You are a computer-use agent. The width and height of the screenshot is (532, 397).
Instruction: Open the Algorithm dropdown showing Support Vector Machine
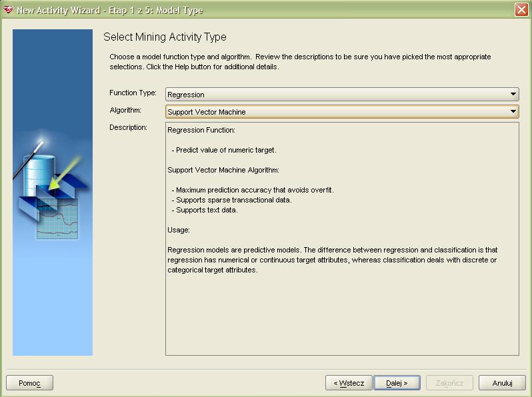click(342, 111)
